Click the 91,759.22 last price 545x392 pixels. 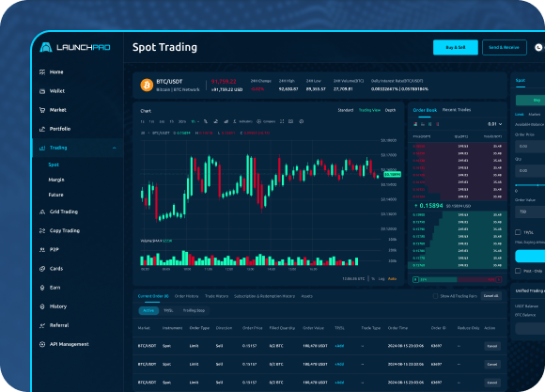click(224, 82)
